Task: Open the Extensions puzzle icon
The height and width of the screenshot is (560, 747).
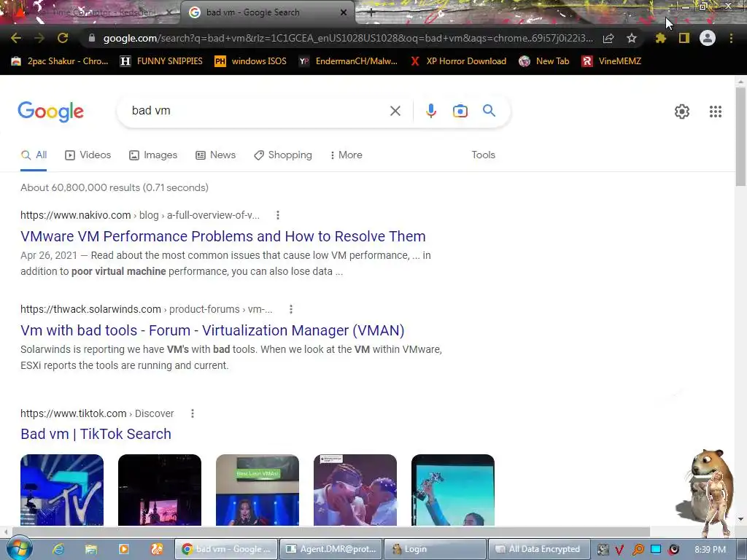Action: (x=660, y=38)
